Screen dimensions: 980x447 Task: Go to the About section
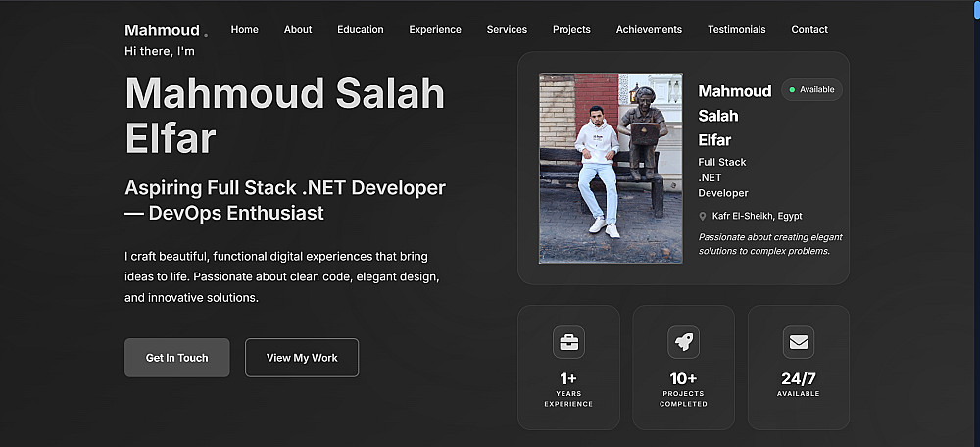coord(298,30)
